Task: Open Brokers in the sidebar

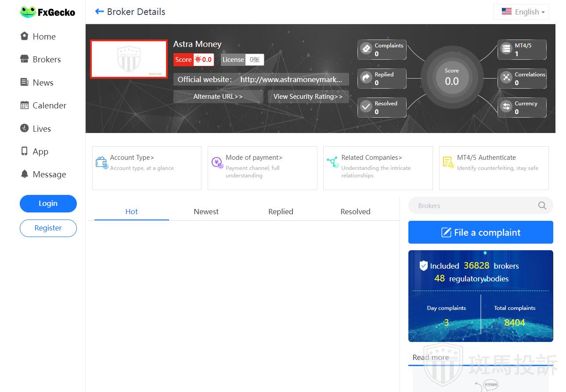Action: [x=46, y=59]
